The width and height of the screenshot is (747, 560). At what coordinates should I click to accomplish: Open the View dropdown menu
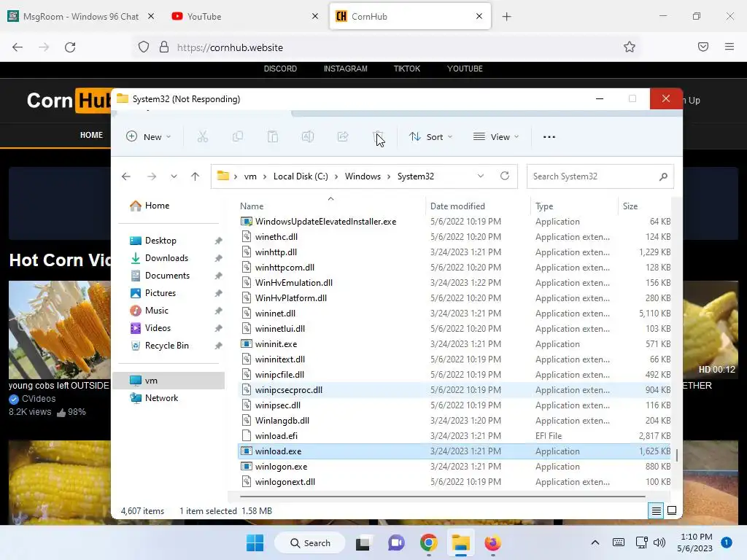[496, 136]
